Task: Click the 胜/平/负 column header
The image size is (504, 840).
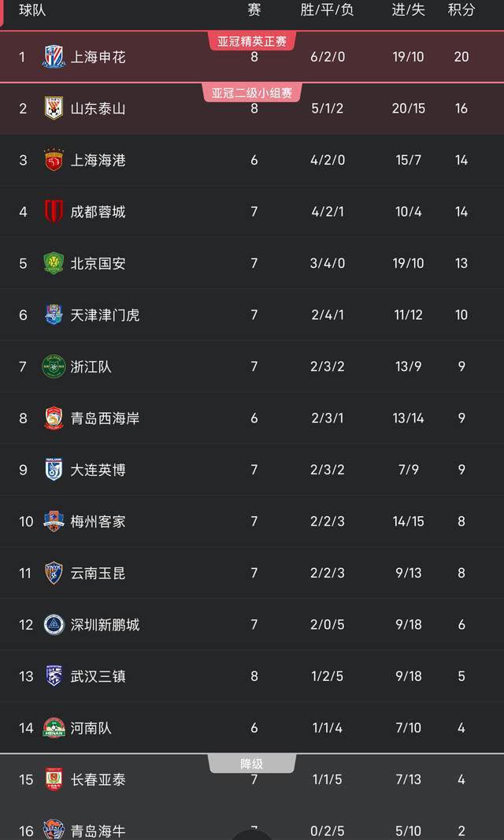Action: (327, 10)
